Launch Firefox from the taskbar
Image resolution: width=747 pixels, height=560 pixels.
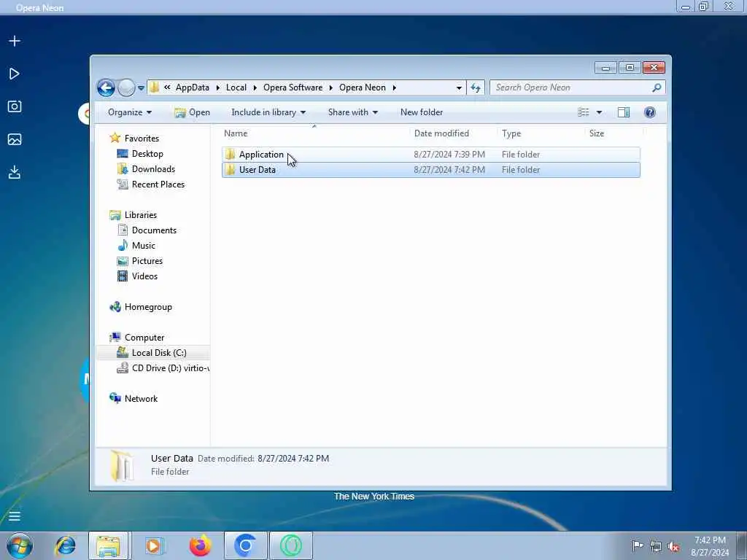coord(200,545)
